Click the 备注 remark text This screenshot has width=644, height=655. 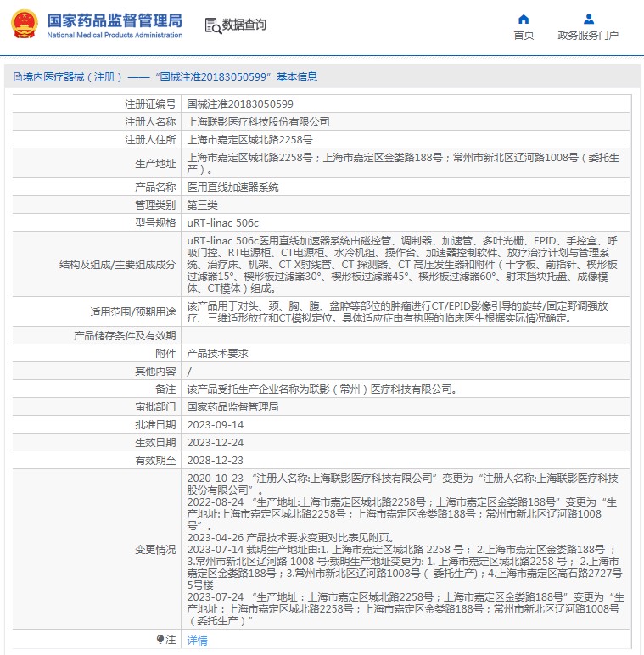[322, 389]
